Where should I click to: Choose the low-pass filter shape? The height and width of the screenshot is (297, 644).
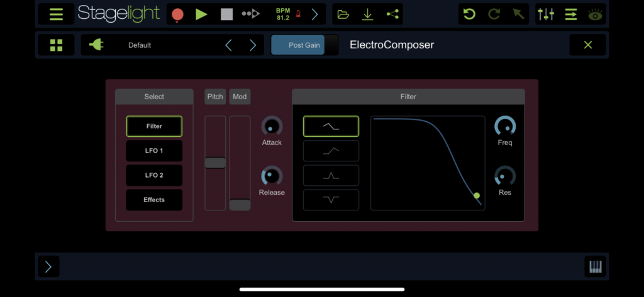click(331, 126)
